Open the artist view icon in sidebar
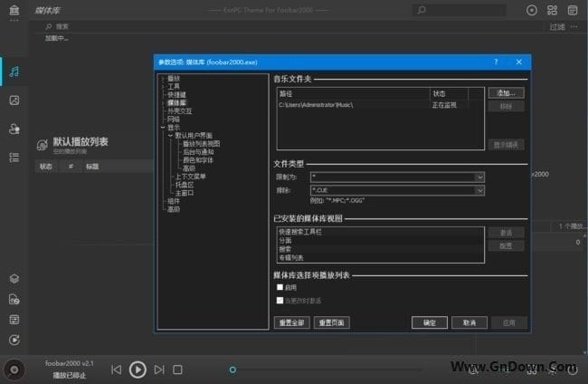Viewport: 588px width, 384px height. pyautogui.click(x=14, y=129)
